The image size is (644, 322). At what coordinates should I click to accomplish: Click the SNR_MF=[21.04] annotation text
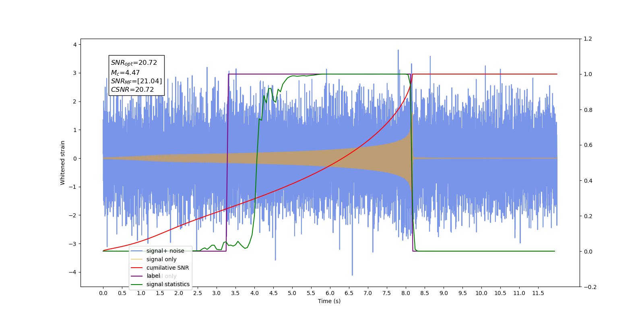pyautogui.click(x=136, y=81)
